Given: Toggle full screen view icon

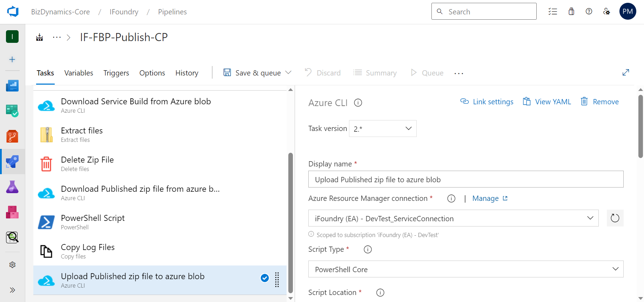Looking at the screenshot, I should tap(626, 72).
